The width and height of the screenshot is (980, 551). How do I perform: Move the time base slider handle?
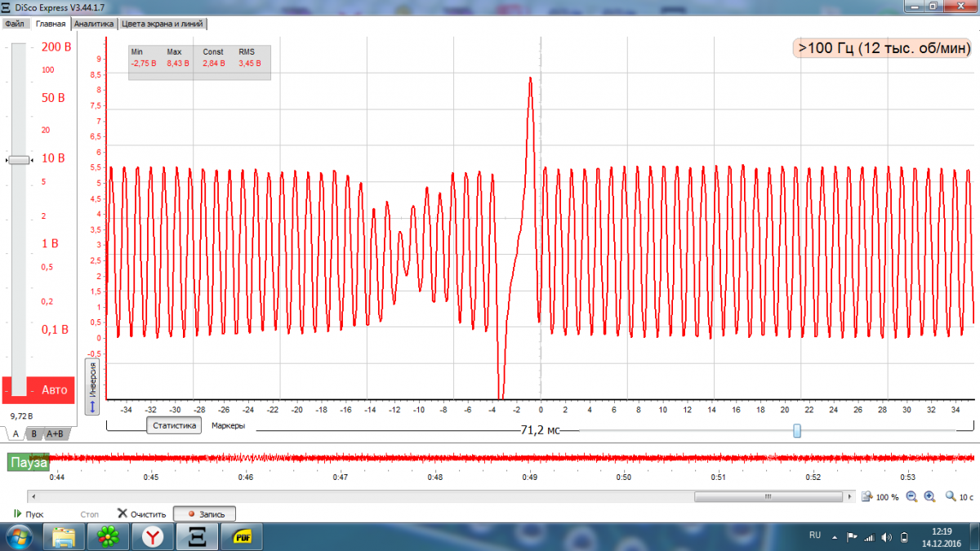click(797, 430)
